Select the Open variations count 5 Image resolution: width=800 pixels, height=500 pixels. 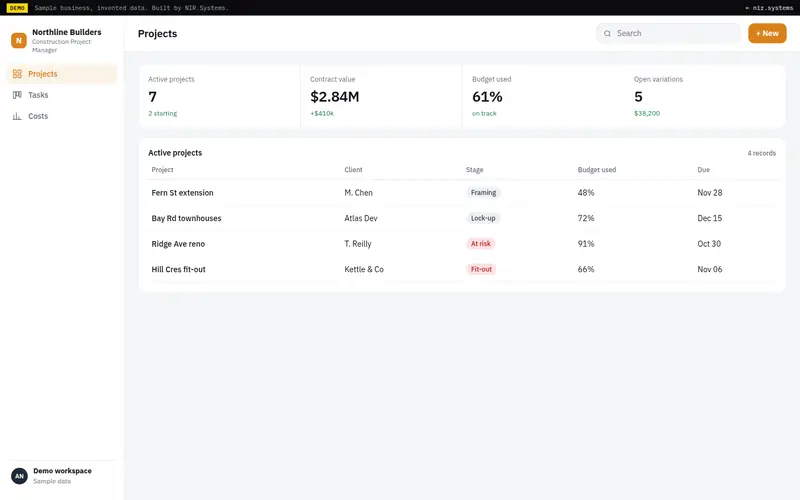pos(638,96)
